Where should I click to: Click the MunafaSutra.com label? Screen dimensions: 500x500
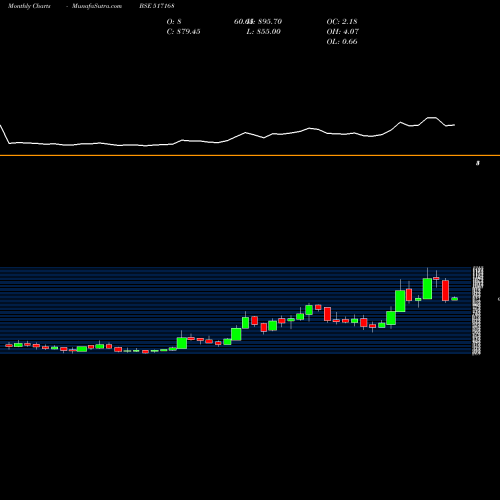point(97,6)
